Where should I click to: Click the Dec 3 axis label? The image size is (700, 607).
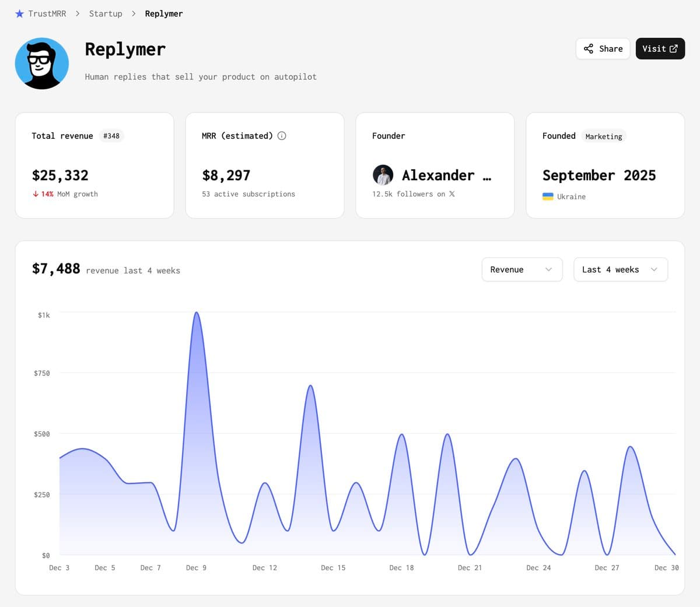(x=60, y=567)
